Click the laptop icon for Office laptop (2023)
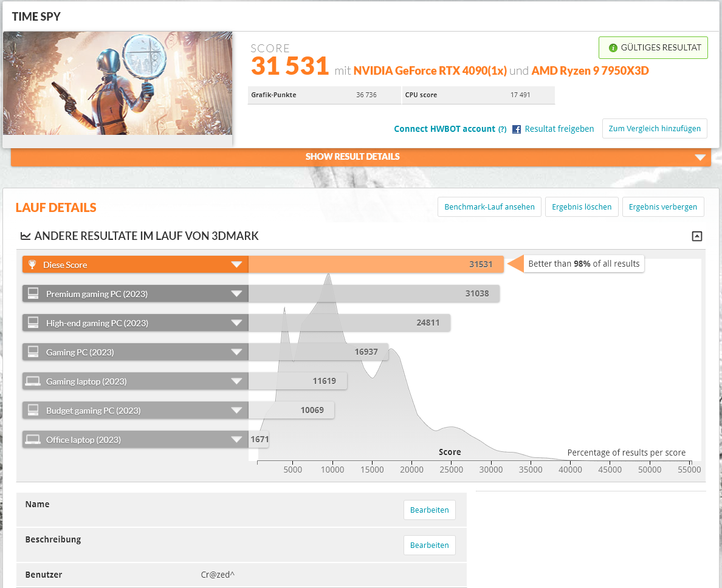 [x=33, y=439]
